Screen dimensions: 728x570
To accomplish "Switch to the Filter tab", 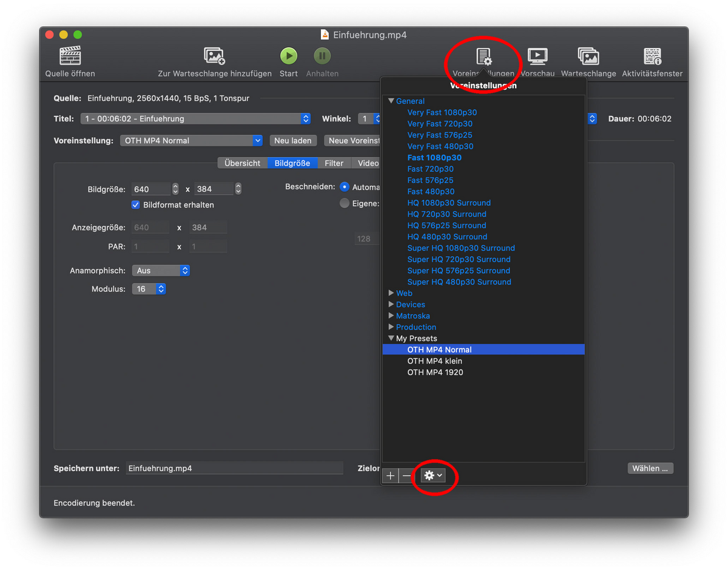I will (334, 163).
